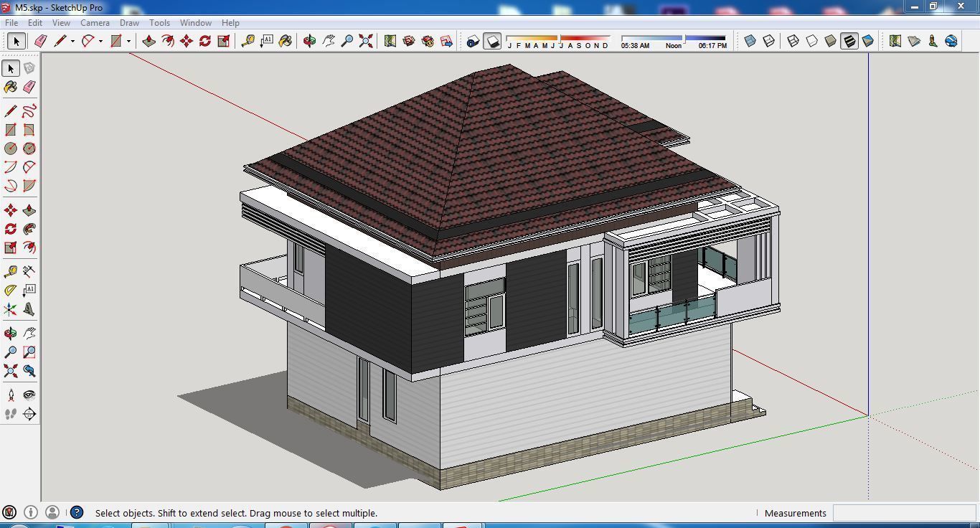980x528 pixels.
Task: Open the Window menu
Action: (195, 23)
